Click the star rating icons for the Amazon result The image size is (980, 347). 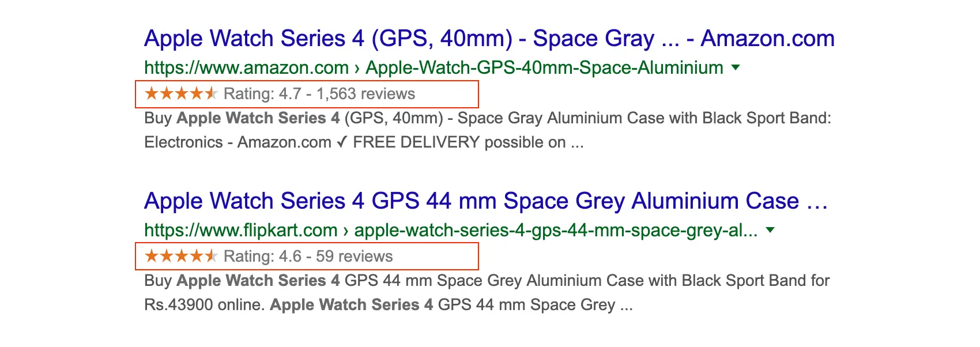point(181,93)
